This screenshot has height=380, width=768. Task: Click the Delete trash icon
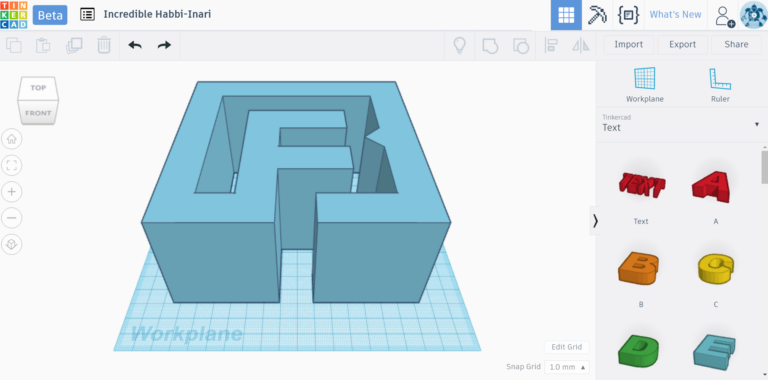point(104,45)
